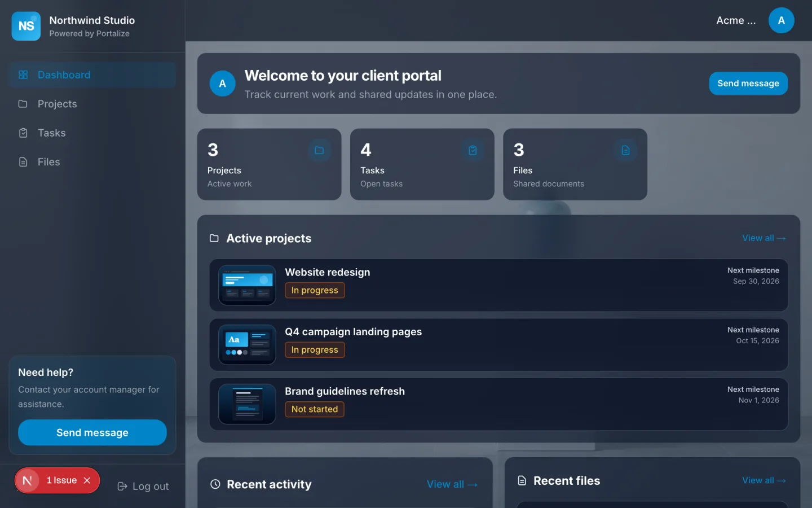This screenshot has width=812, height=508.
Task: View all active projects
Action: click(x=764, y=238)
